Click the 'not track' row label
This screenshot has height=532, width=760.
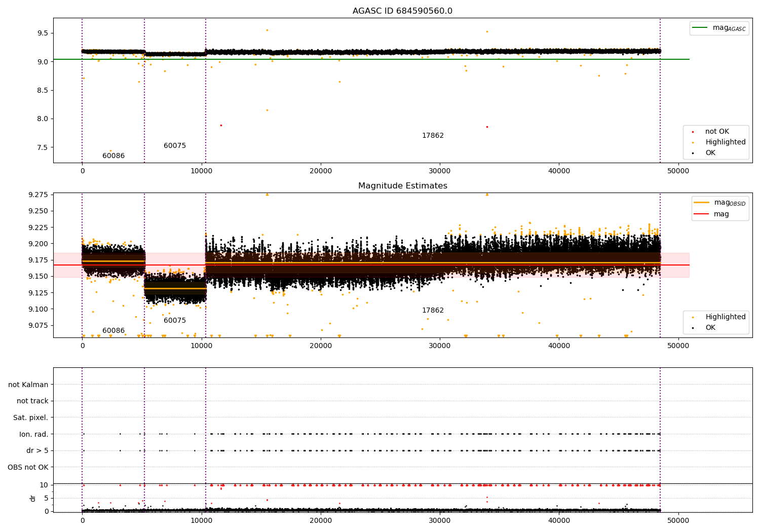[x=32, y=401]
